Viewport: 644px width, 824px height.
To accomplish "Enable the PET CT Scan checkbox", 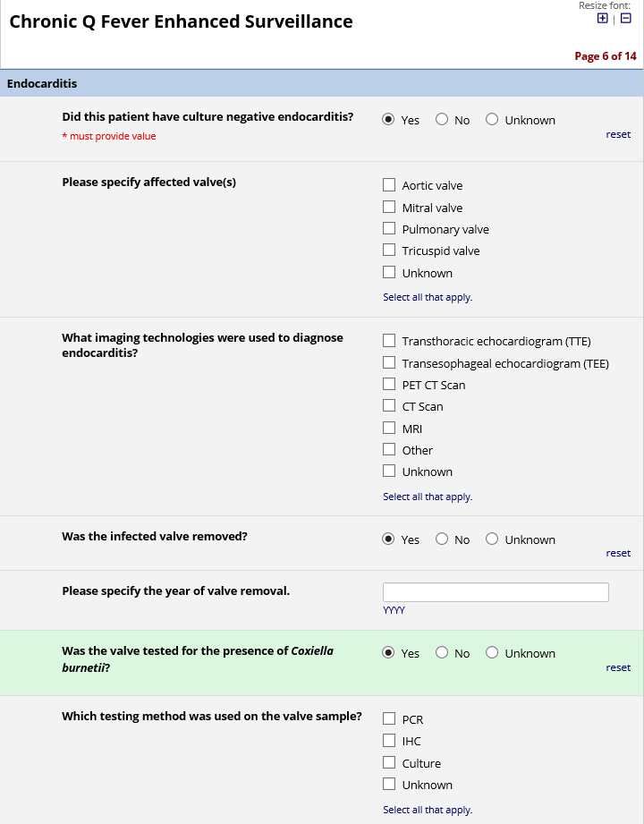I will tap(389, 385).
